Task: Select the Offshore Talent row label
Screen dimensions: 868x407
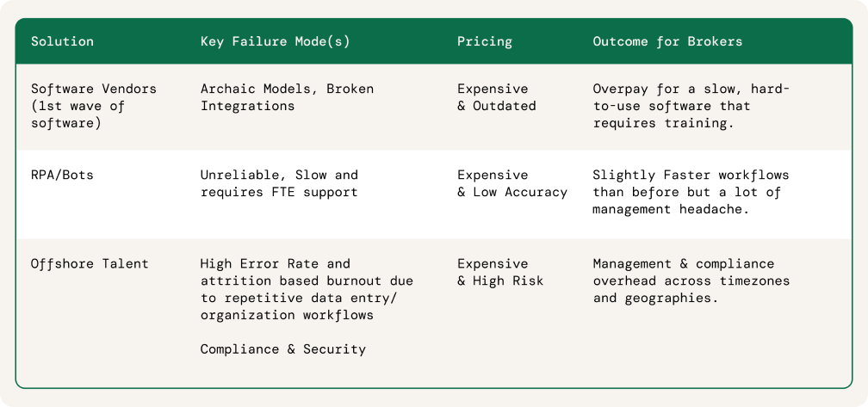Action: [x=90, y=263]
